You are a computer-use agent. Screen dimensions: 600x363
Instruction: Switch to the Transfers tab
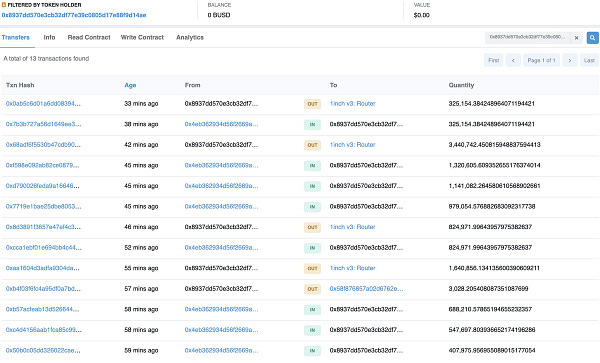16,37
